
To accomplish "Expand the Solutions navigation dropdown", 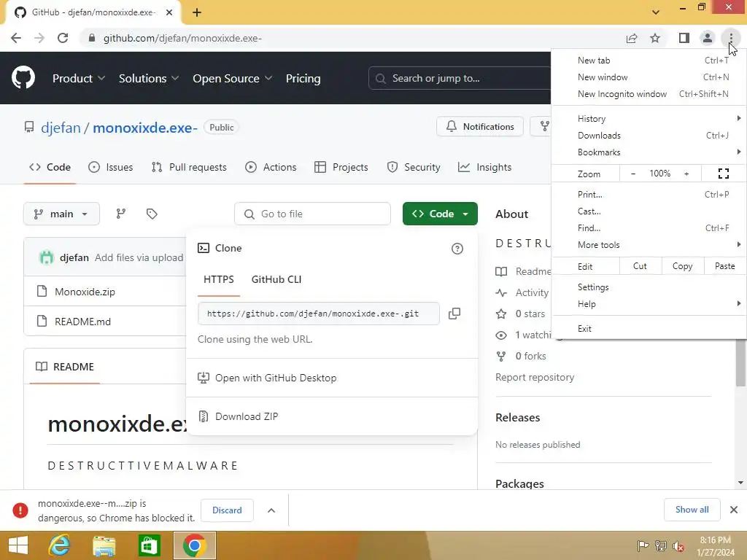I will [x=149, y=79].
